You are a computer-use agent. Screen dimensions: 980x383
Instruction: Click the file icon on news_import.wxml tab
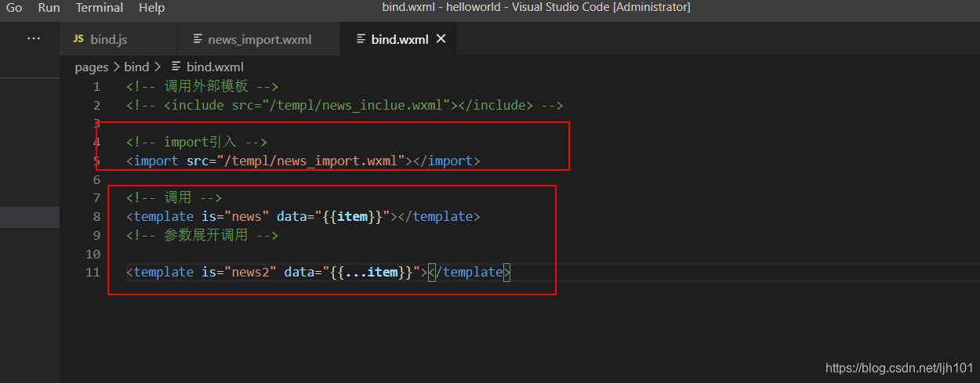(197, 39)
